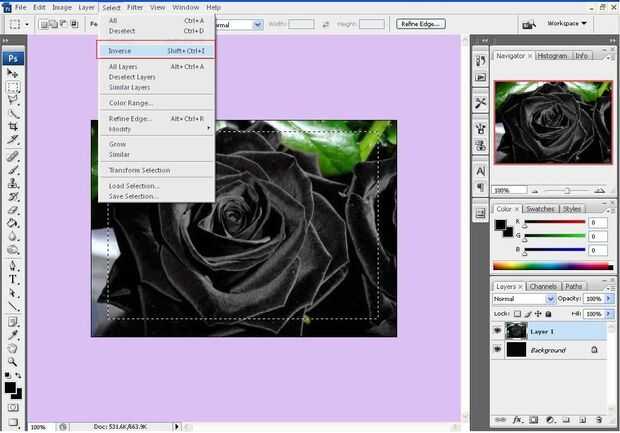The image size is (620, 433).
Task: Choose Inverse from the Select menu
Action: 156,51
